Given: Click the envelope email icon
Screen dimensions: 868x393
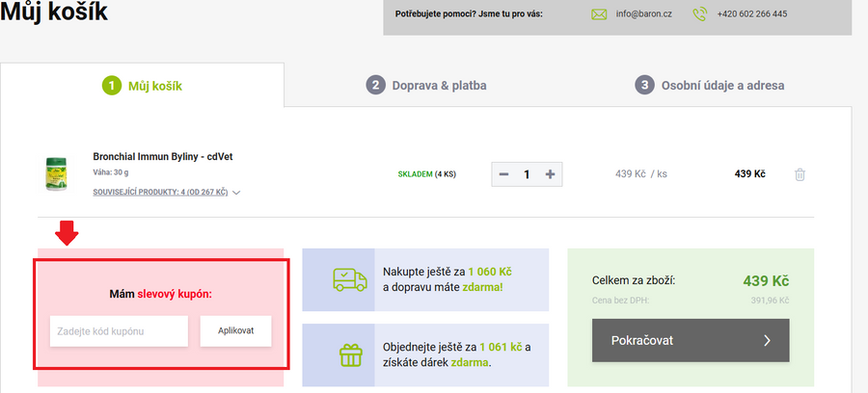Looking at the screenshot, I should 599,14.
